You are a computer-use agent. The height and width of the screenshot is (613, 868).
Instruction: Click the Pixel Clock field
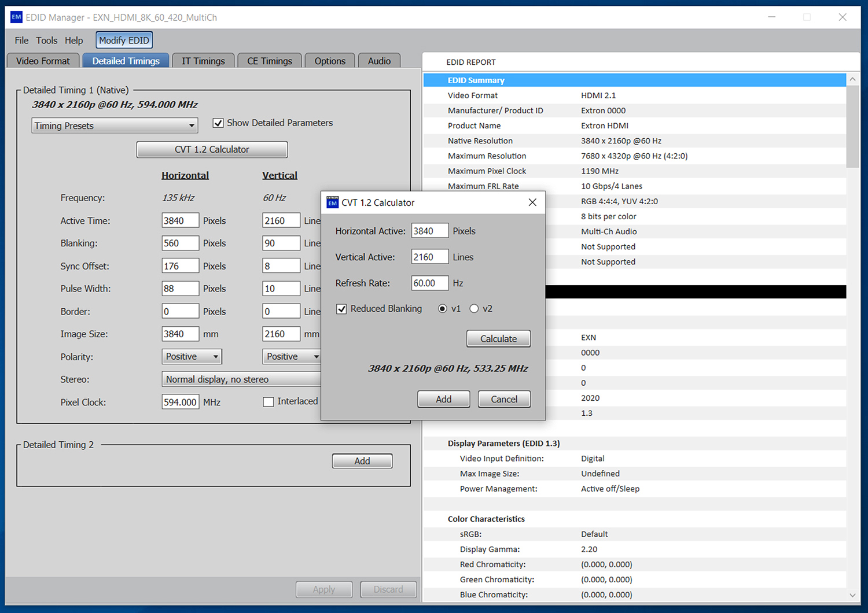(181, 402)
